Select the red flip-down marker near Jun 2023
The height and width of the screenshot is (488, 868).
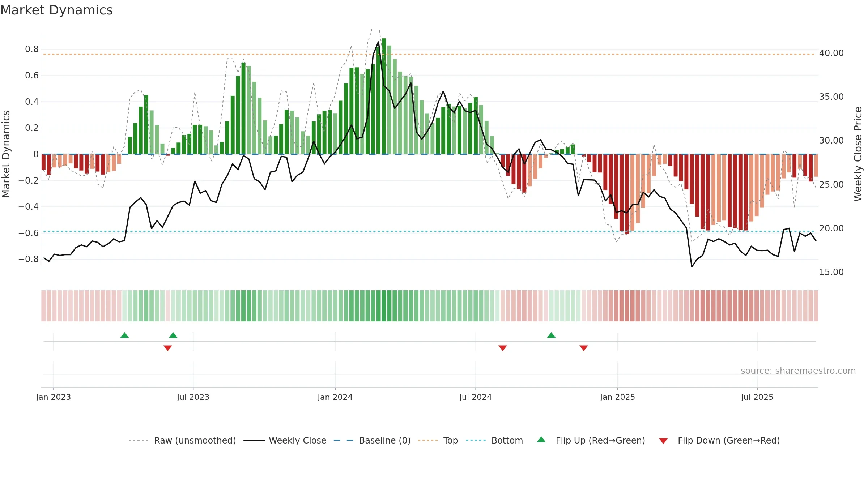168,348
